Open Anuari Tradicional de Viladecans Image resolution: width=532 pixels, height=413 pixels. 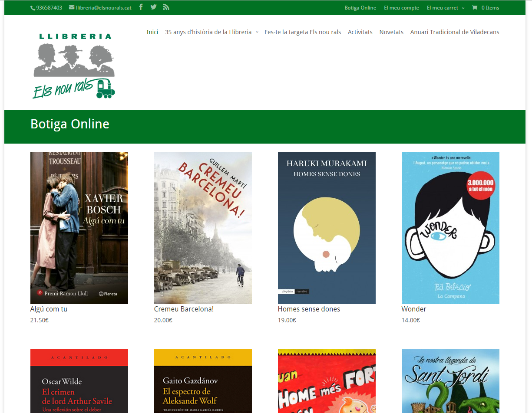tap(455, 32)
